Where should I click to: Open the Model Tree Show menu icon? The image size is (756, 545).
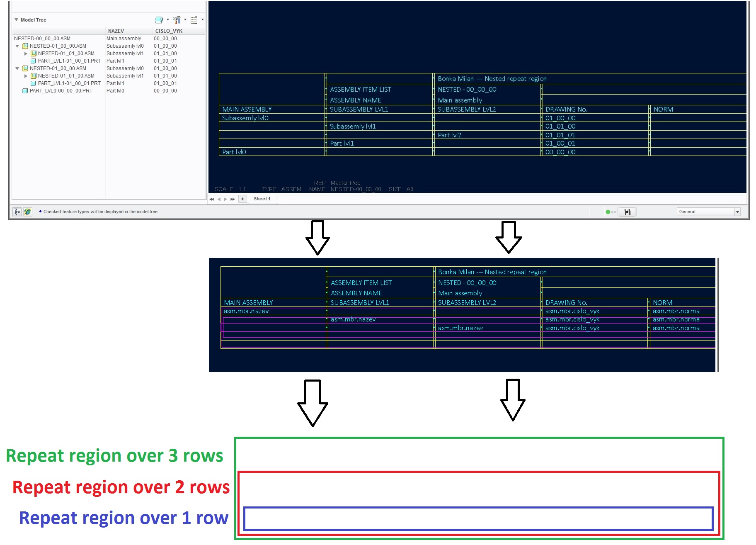159,19
